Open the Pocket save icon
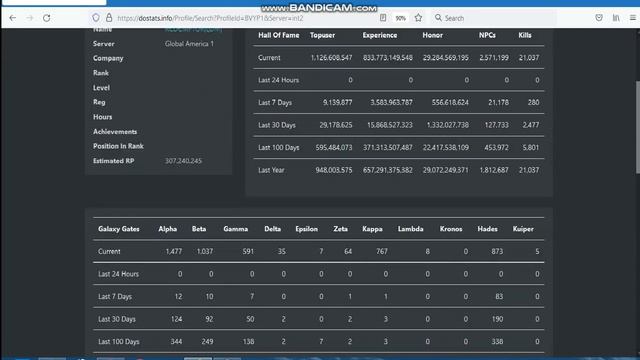Screen dimensions: 640x360 pyautogui.click(x=599, y=18)
